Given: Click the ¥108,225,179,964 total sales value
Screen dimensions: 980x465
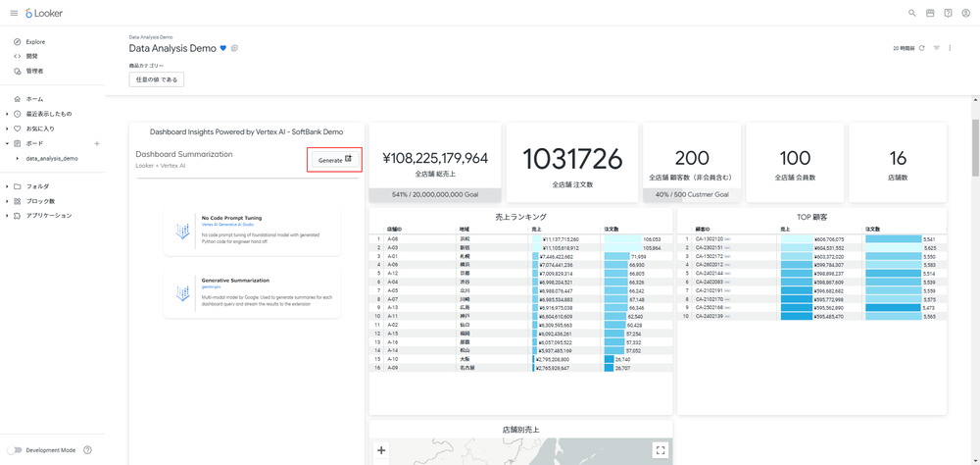Looking at the screenshot, I should [x=435, y=158].
